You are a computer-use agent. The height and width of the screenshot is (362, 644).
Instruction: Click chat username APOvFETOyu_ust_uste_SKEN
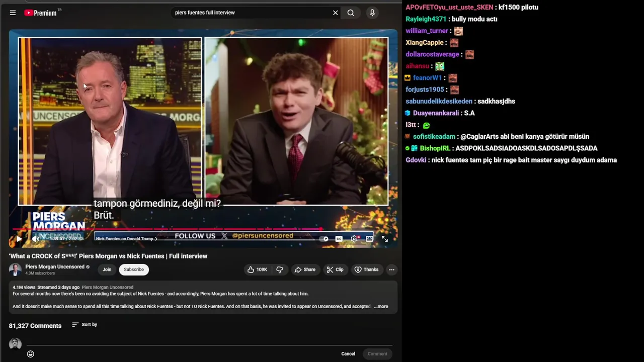pyautogui.click(x=449, y=7)
